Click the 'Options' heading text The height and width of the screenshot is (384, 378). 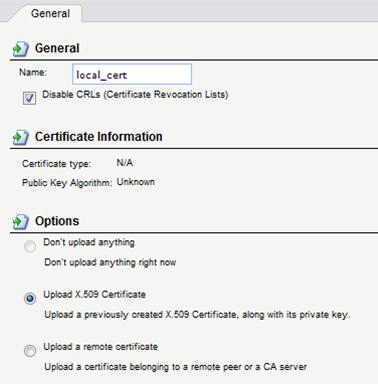(x=57, y=221)
